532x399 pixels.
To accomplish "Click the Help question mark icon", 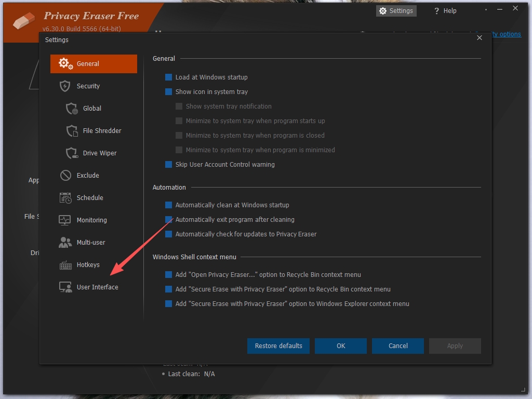I will click(x=436, y=11).
